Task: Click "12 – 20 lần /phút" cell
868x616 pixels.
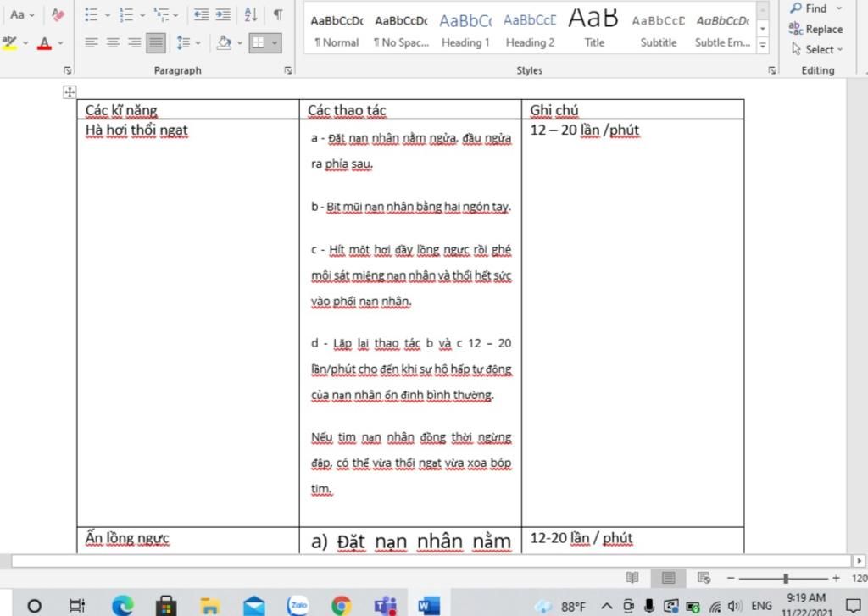Action: [x=632, y=323]
